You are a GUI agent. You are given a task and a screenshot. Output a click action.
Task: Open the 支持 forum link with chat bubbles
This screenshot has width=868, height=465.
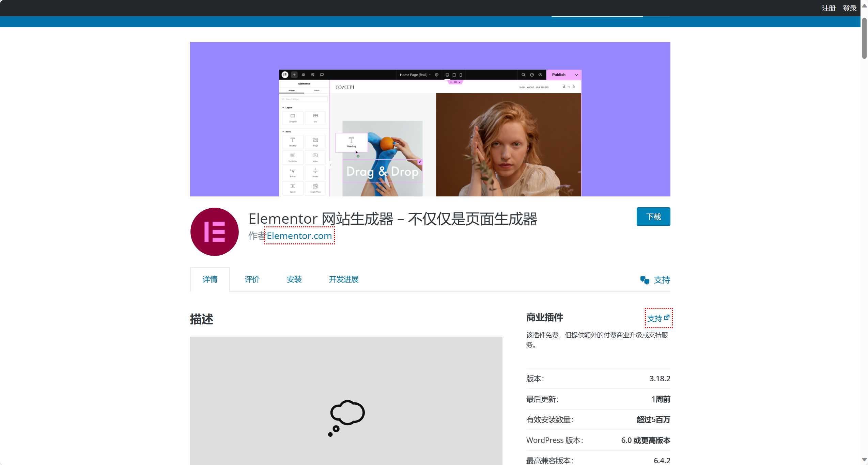point(655,280)
